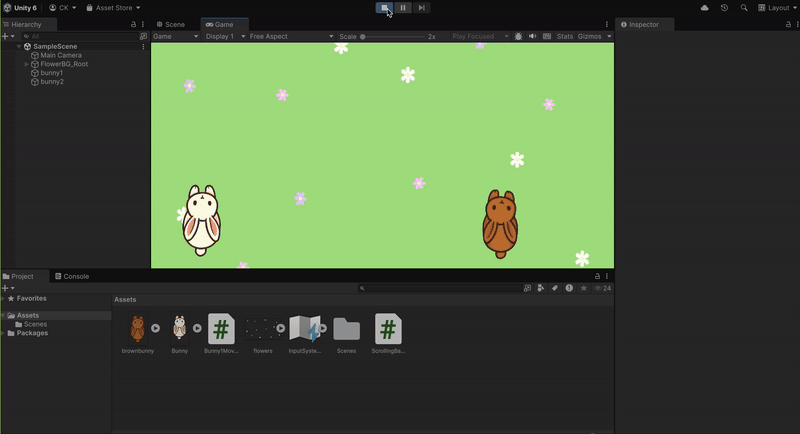Screen dimensions: 800x434
Task: Click the Hierarchy search field
Action: (x=80, y=36)
